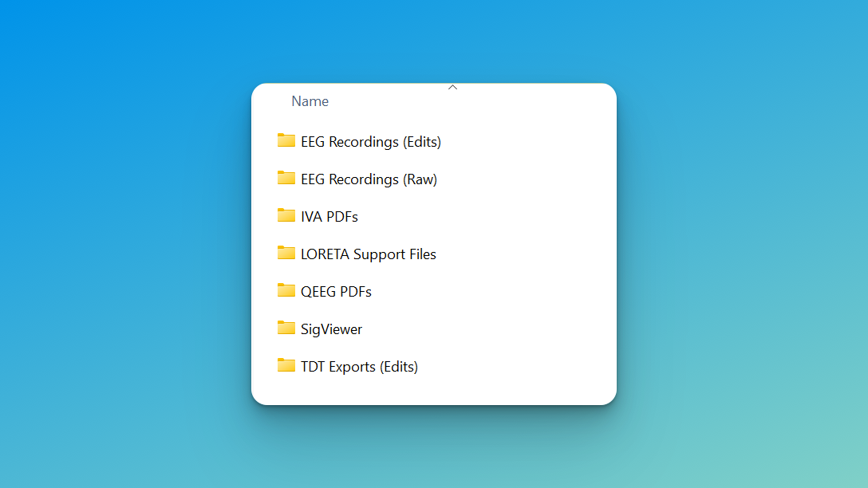Select the IVA PDFs folder icon
868x488 pixels.
coord(286,216)
